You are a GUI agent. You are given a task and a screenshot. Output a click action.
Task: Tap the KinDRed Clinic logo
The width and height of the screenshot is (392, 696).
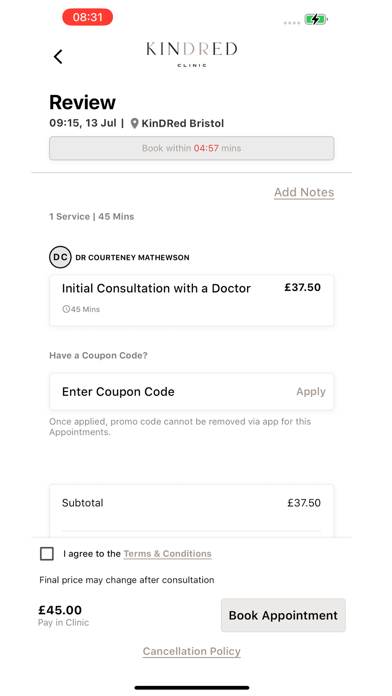(x=191, y=54)
